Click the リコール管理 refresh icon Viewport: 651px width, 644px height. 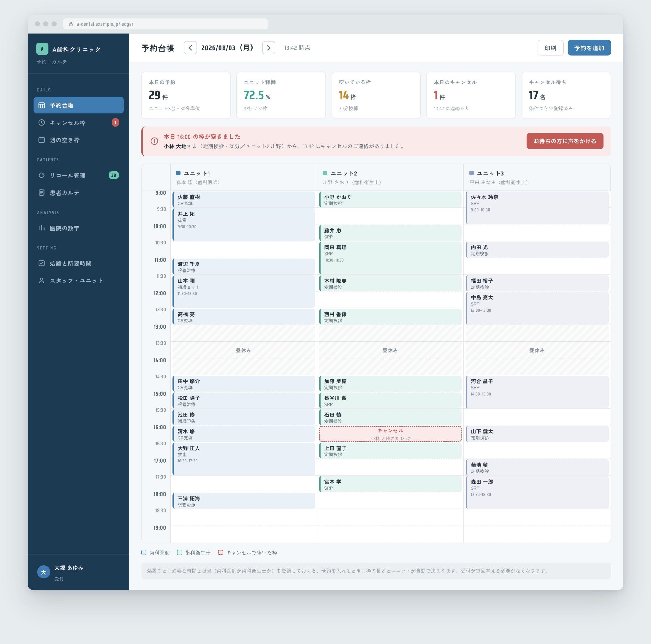(41, 175)
